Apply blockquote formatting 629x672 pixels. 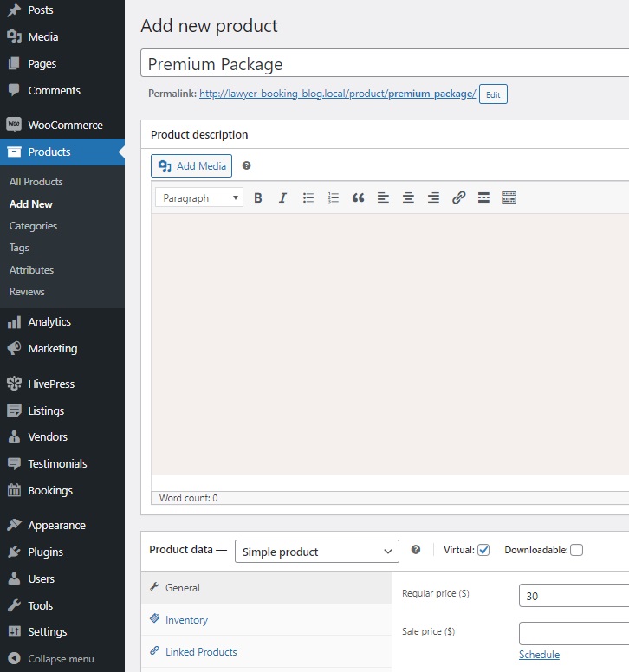click(x=358, y=198)
